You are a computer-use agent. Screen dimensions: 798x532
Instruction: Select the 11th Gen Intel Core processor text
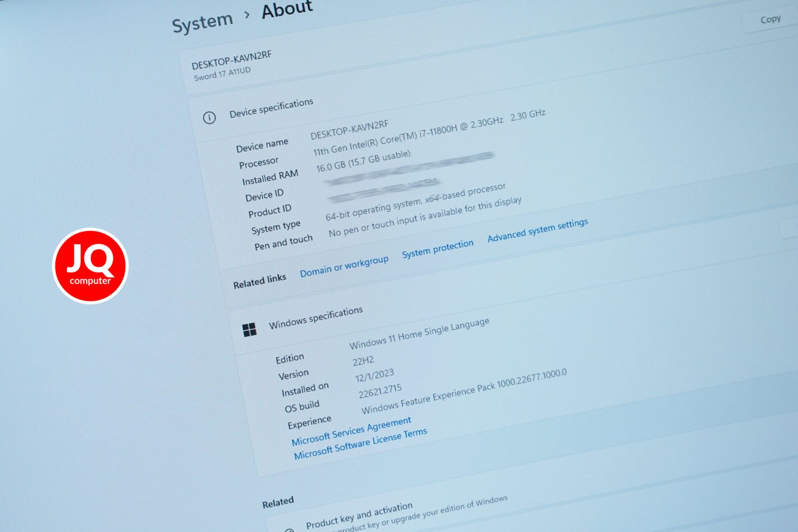coord(429,133)
